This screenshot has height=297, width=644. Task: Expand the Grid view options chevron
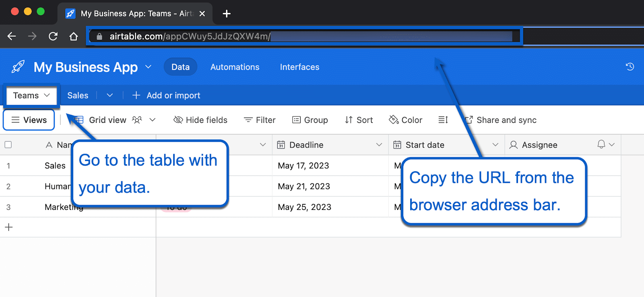click(x=153, y=120)
